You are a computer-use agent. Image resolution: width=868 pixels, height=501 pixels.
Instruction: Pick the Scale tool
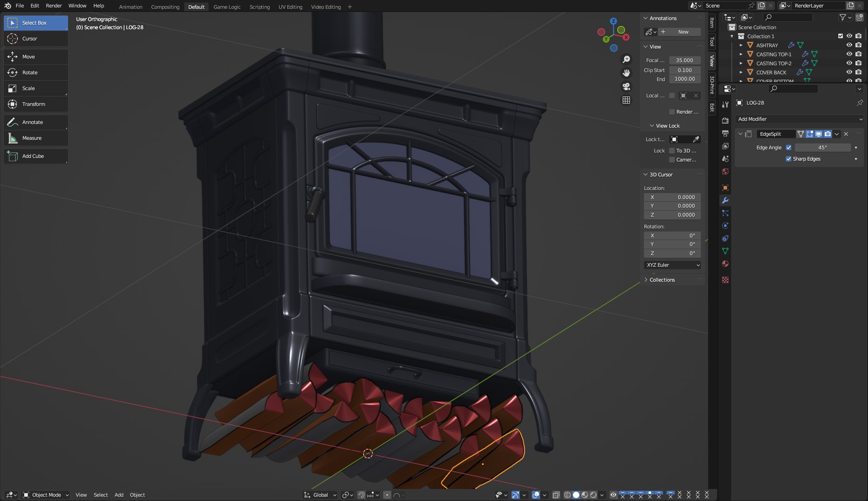coord(36,88)
